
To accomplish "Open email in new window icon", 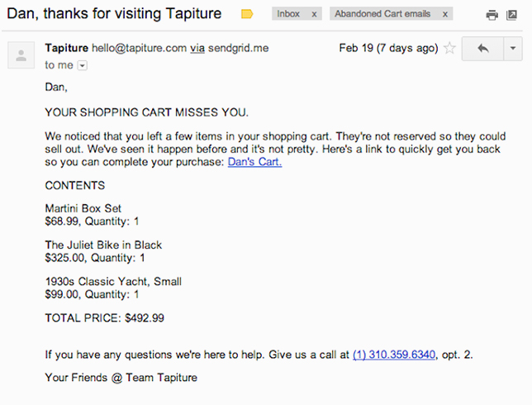I will coord(511,15).
